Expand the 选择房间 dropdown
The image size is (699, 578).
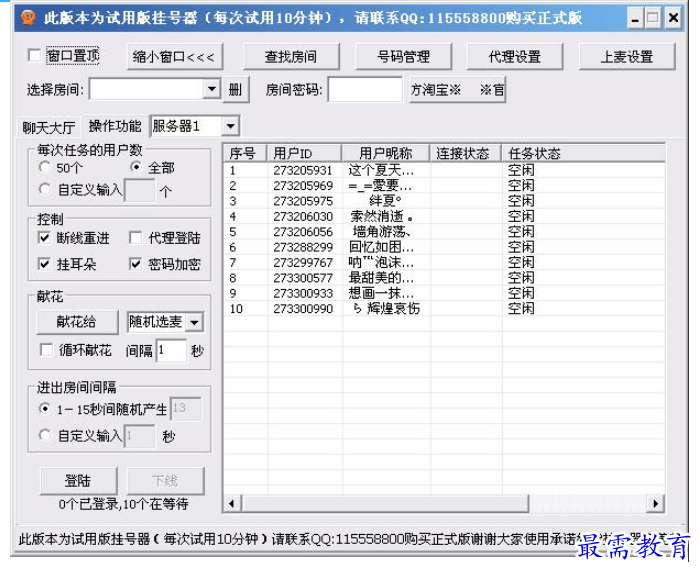coord(212,89)
